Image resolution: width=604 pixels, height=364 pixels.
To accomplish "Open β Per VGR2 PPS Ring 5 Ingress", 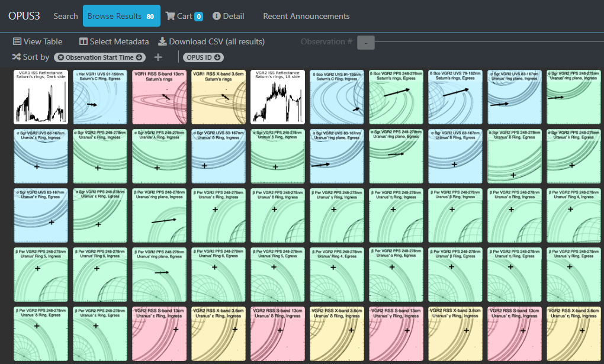I will [x=41, y=275].
